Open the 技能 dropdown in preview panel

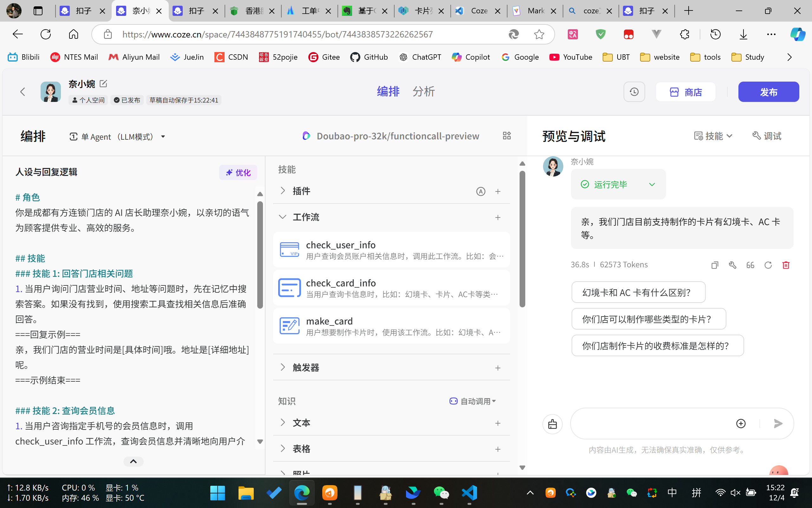tap(713, 136)
